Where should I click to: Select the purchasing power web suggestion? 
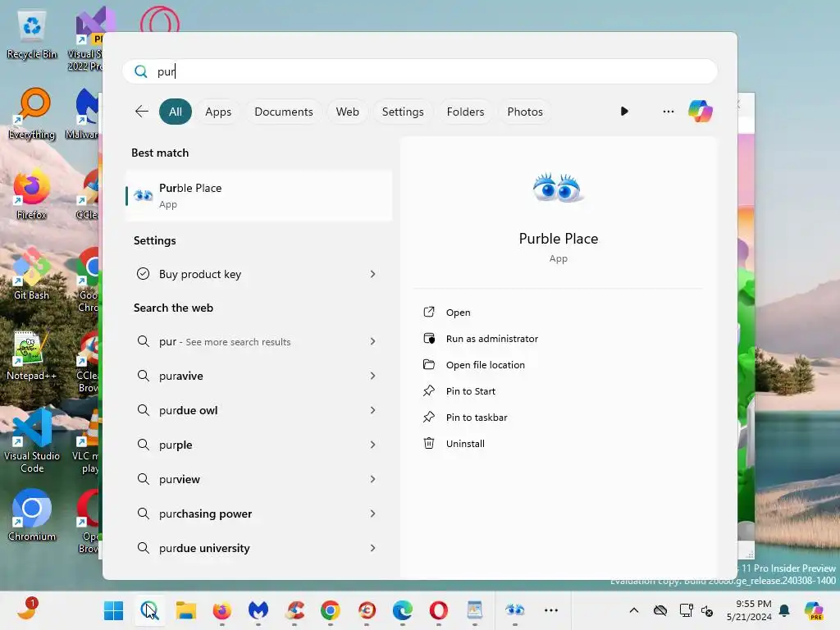(258, 514)
